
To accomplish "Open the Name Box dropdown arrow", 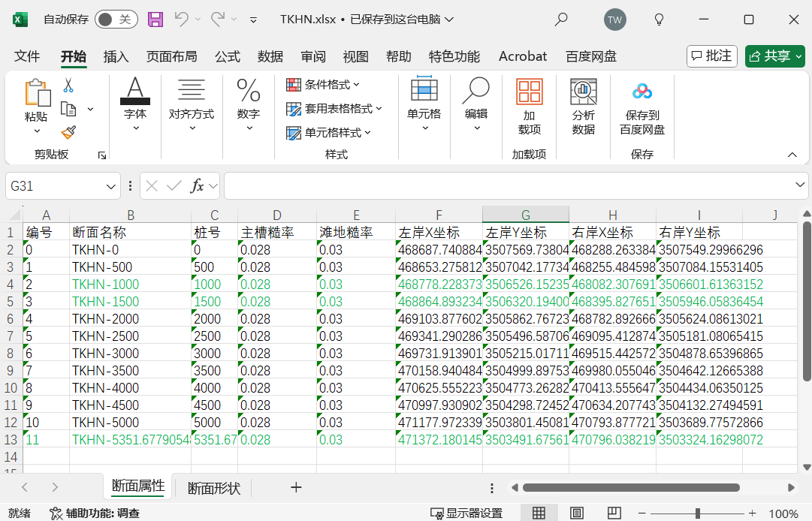I will [x=111, y=186].
